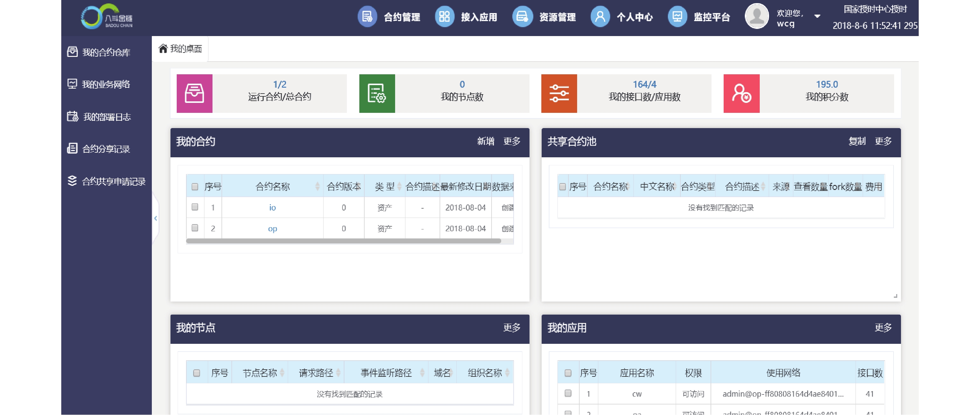Click the green 我的节点数 tile icon

377,94
